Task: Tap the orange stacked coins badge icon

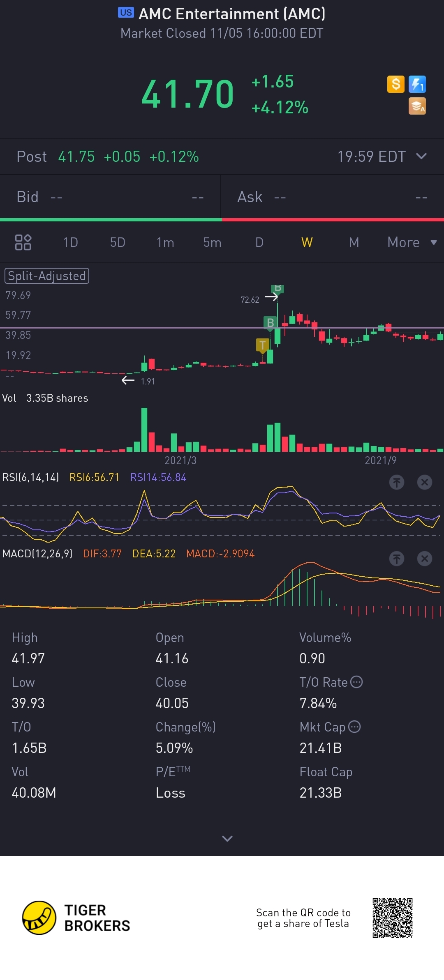Action: point(417,106)
